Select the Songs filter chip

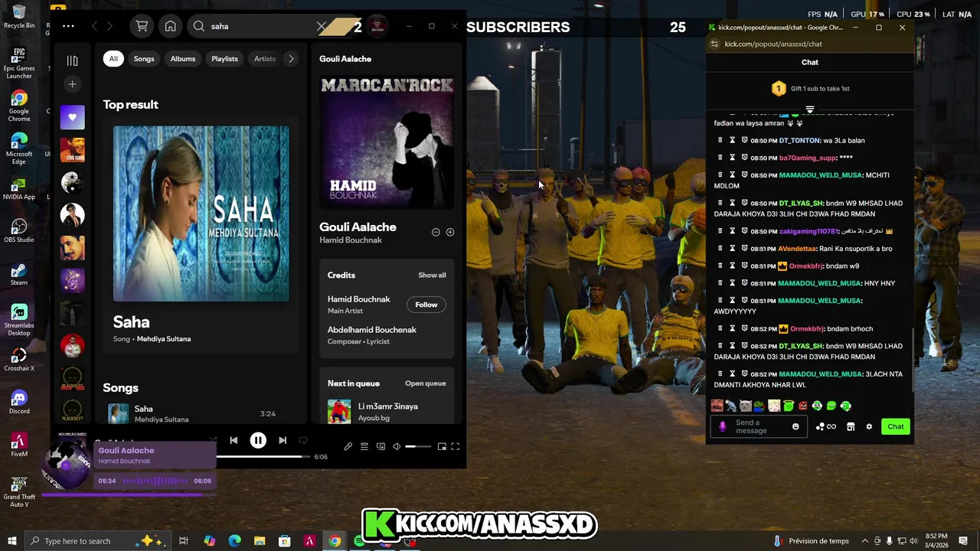point(144,58)
